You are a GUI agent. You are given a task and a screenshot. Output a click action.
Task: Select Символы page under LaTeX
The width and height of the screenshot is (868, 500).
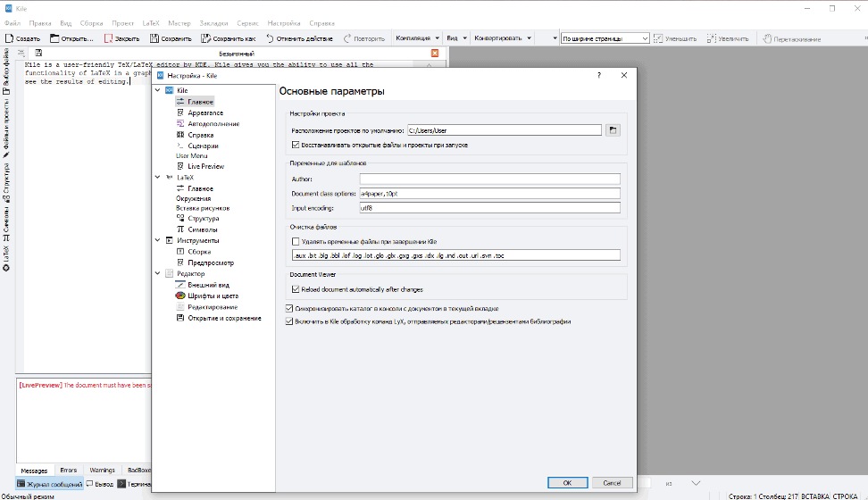(202, 229)
